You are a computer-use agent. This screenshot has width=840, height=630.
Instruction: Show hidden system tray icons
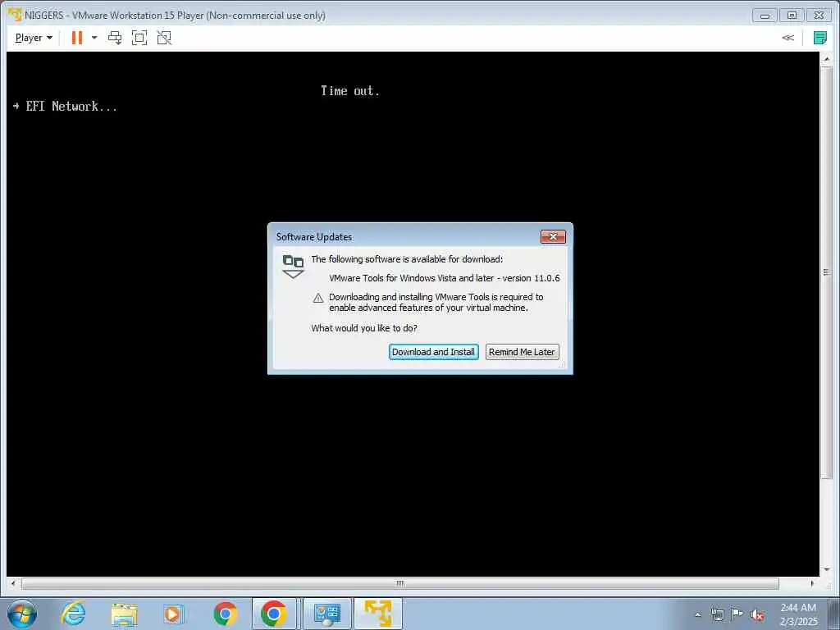697,615
